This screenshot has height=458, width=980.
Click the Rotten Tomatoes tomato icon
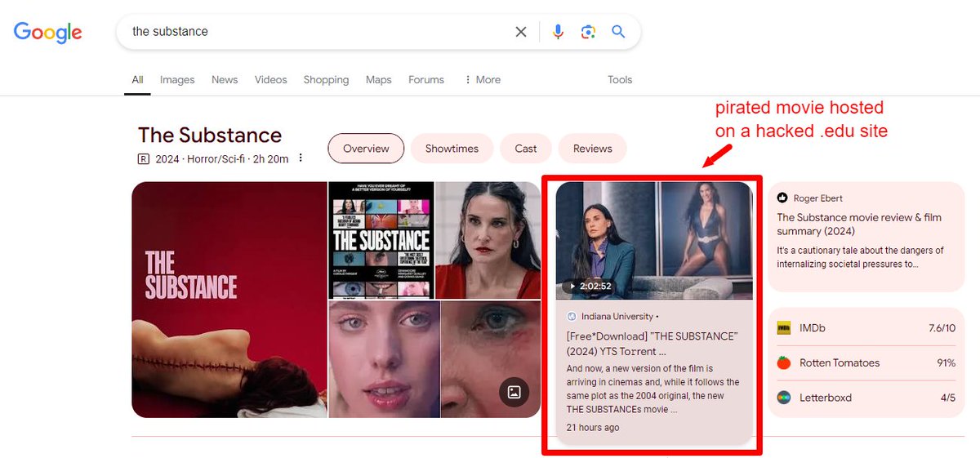coord(783,362)
